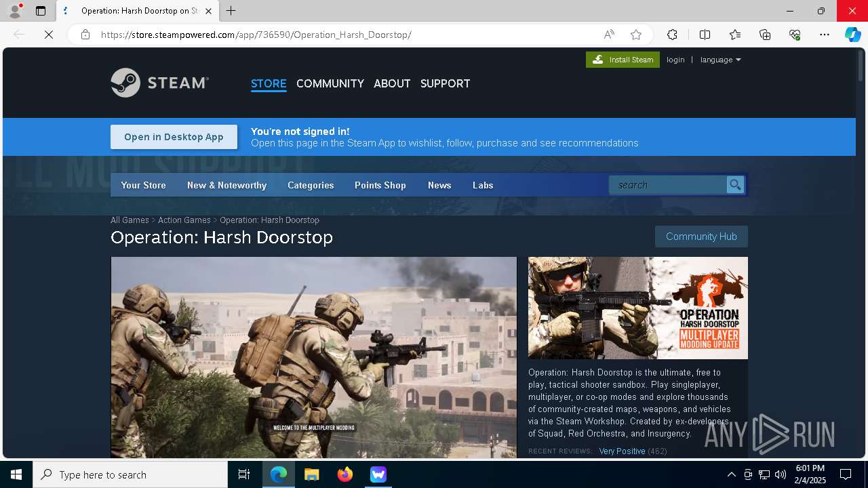Click the game header capsule image

click(638, 308)
